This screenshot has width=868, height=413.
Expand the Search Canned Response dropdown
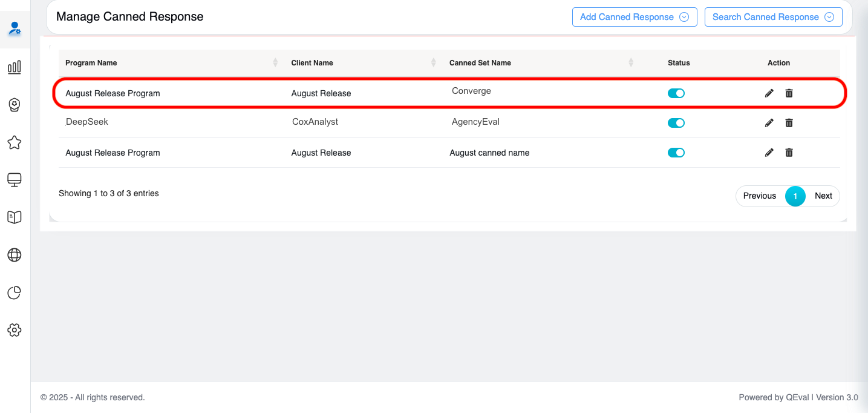773,17
